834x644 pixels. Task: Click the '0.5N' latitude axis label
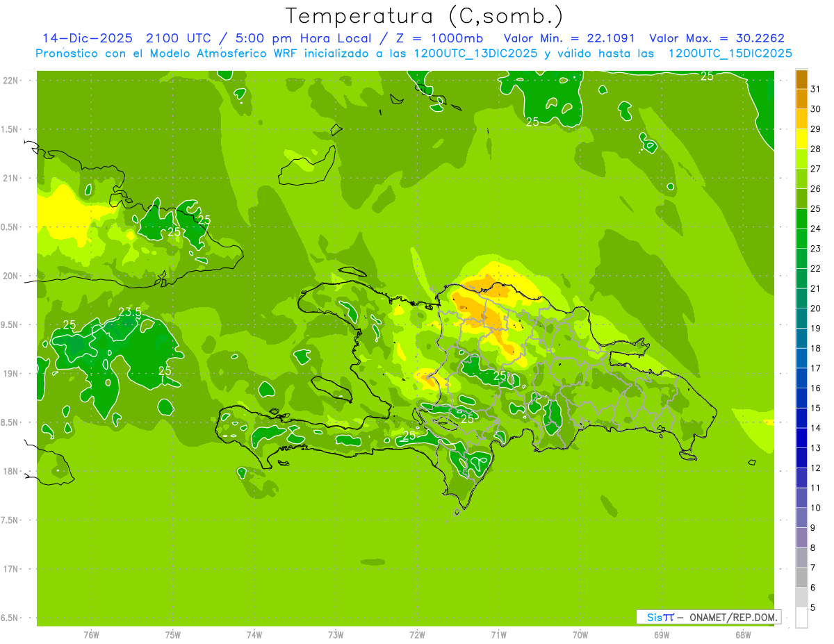[x=10, y=227]
